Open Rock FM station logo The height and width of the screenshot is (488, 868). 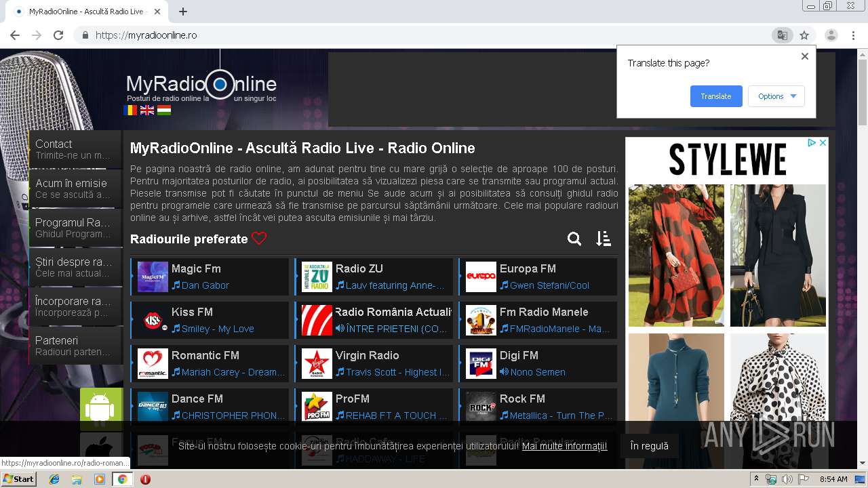tap(481, 407)
